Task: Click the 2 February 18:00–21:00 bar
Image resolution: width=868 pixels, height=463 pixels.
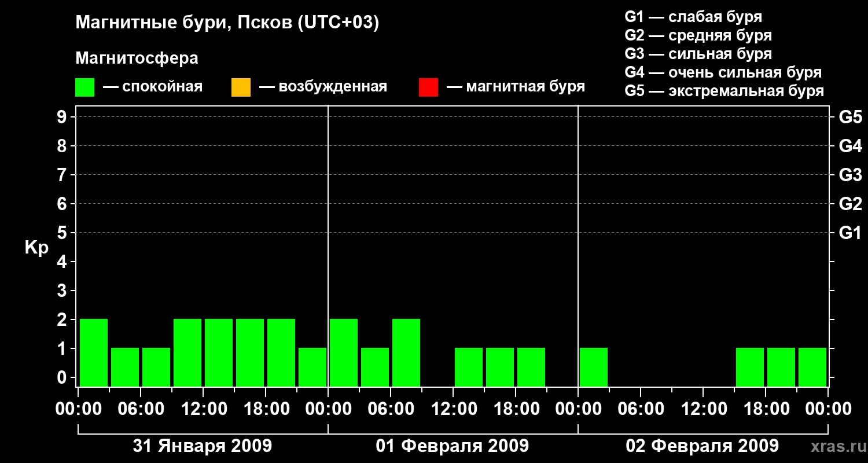Action: [x=781, y=367]
